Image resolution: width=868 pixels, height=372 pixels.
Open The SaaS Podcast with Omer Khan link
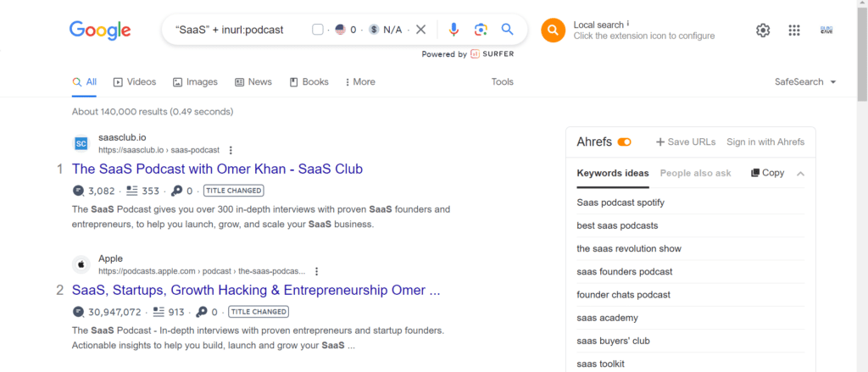pos(218,169)
